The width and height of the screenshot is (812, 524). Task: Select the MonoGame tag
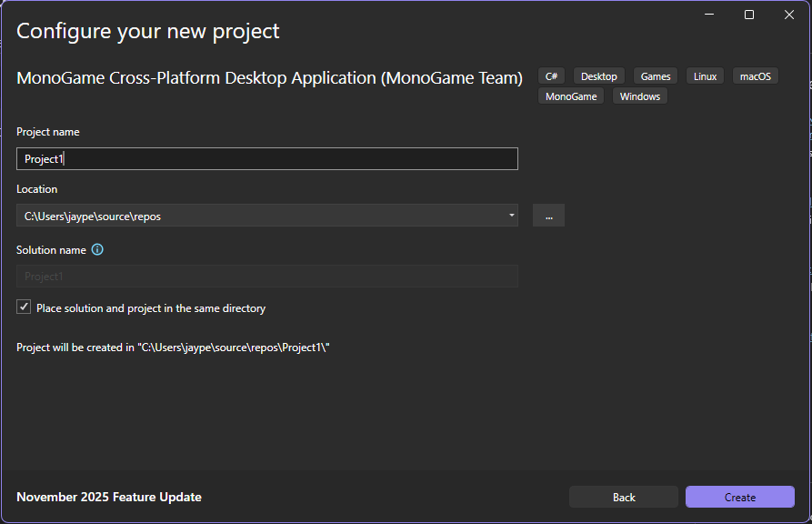click(571, 96)
